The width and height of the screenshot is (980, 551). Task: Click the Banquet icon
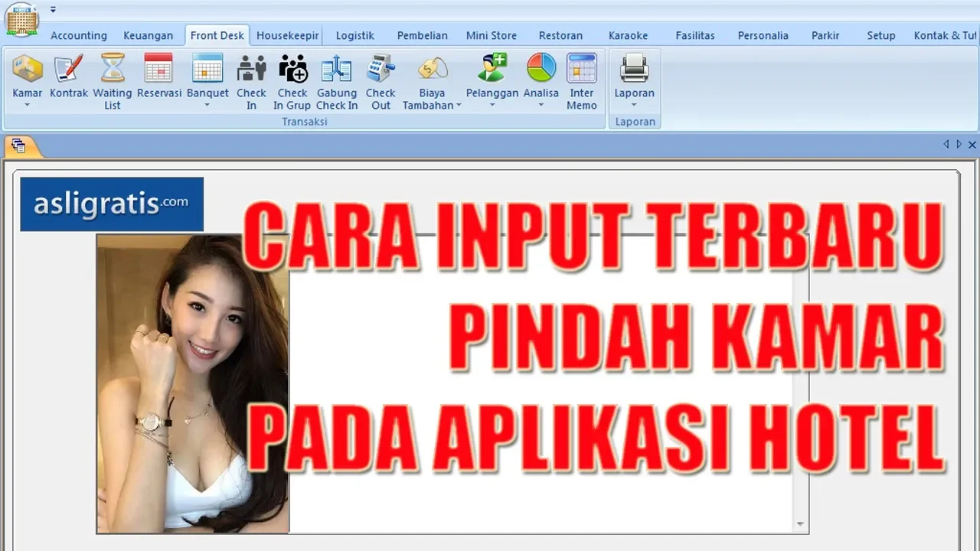click(x=207, y=69)
